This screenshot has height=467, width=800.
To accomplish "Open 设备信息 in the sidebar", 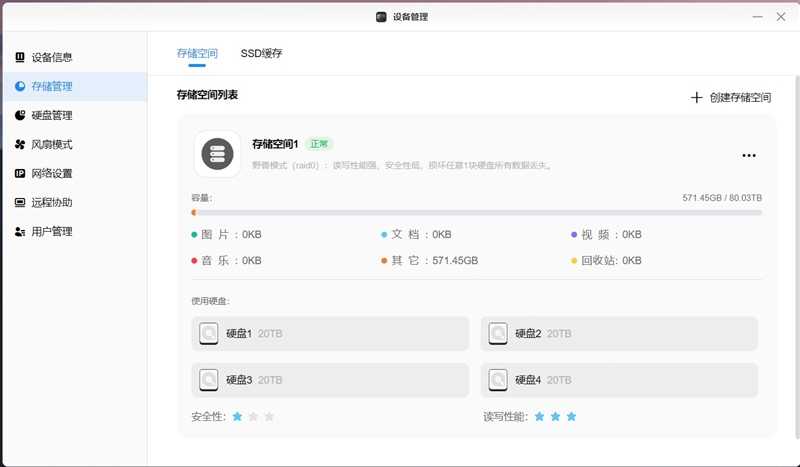I will tap(74, 57).
